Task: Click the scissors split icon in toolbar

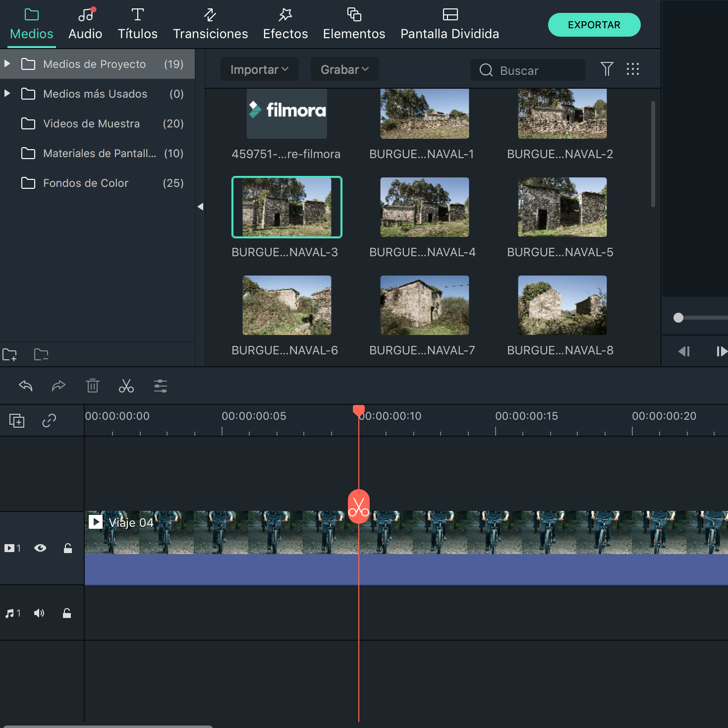Action: 126,386
